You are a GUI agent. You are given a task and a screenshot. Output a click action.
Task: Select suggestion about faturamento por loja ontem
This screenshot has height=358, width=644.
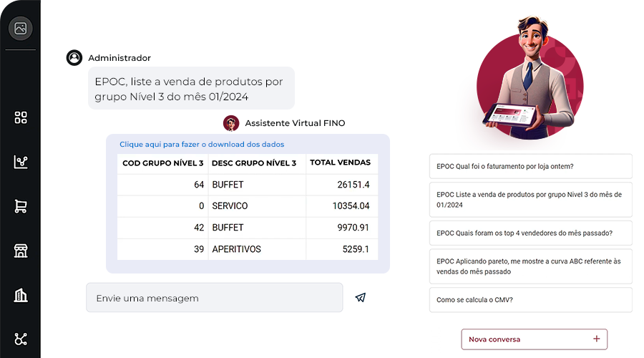531,166
